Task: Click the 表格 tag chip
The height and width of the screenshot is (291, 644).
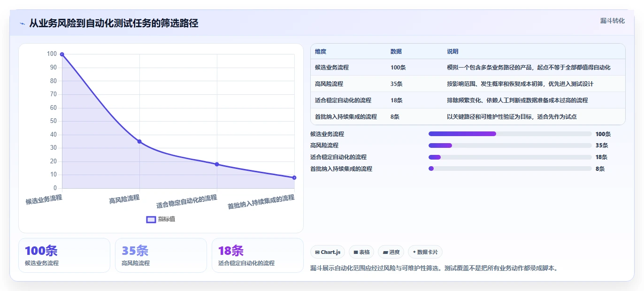Action: (x=361, y=252)
